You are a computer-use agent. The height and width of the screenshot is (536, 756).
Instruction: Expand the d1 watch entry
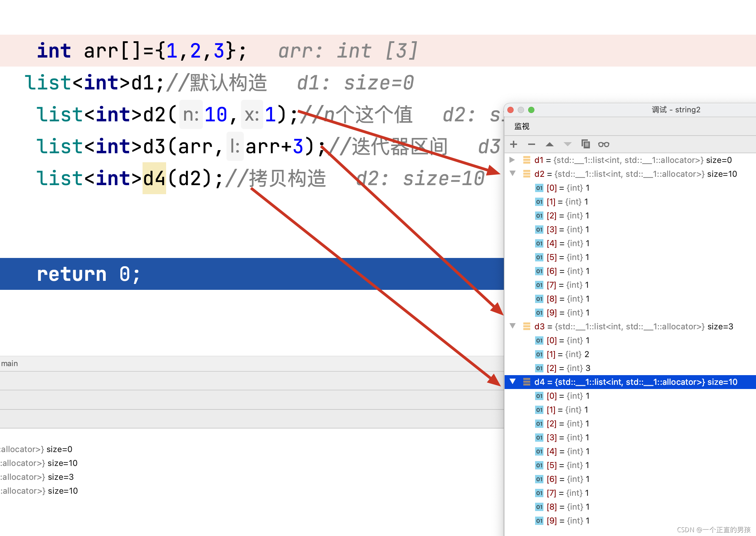pyautogui.click(x=512, y=160)
